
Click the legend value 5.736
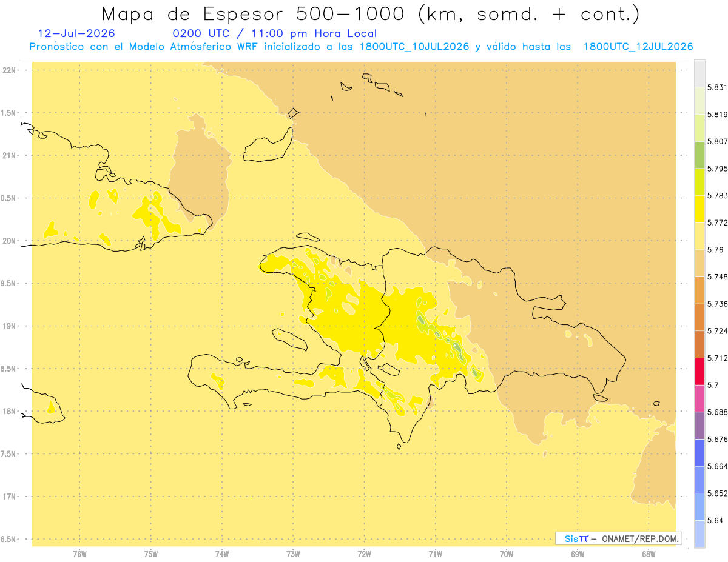tap(718, 304)
